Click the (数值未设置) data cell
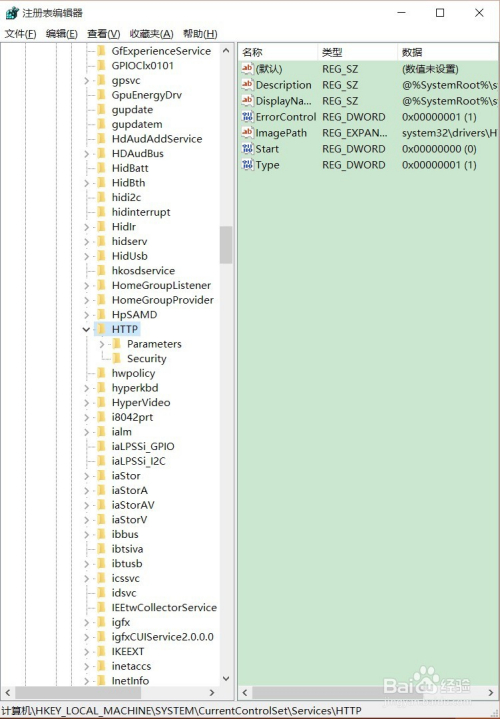The image size is (500, 719). (430, 69)
